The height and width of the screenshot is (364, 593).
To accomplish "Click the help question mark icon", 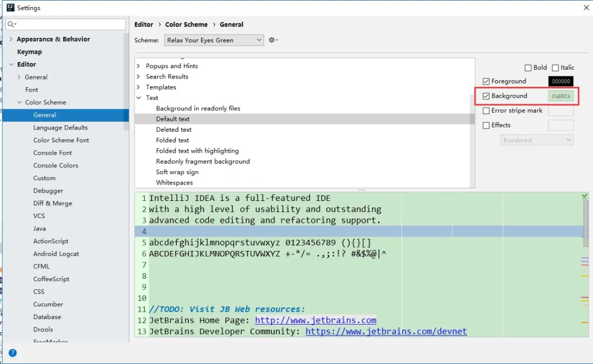I will tap(13, 353).
